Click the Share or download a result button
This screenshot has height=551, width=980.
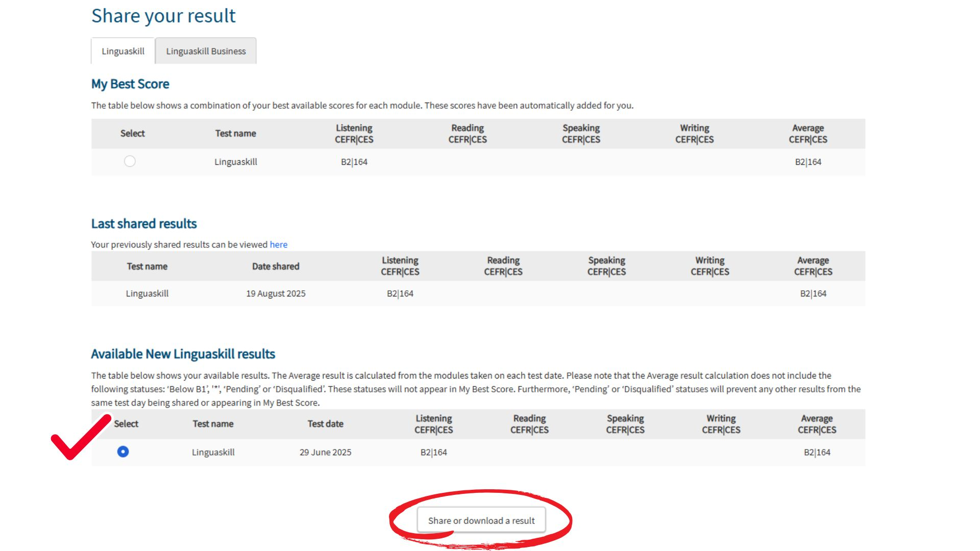(481, 520)
